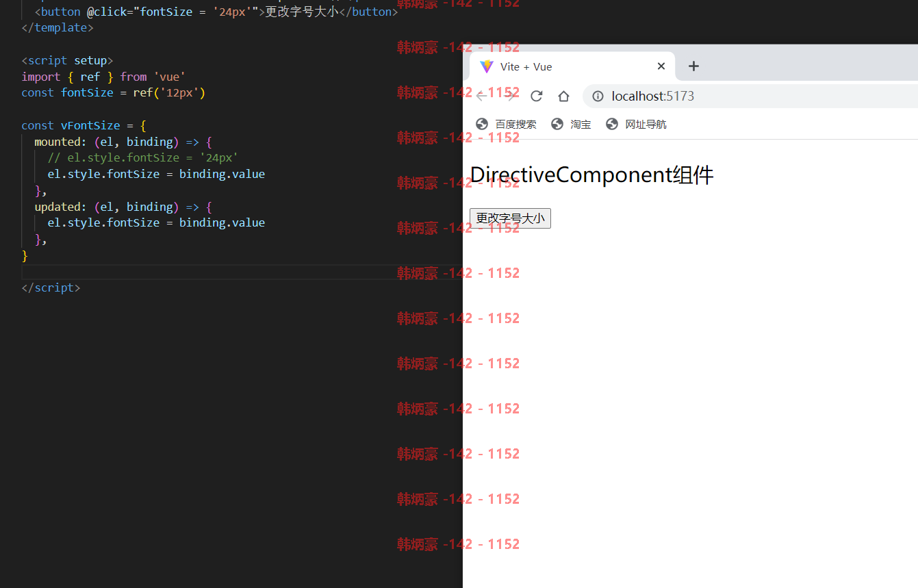Viewport: 918px width, 588px height.
Task: Click the site info icon before localhost
Action: tap(598, 97)
